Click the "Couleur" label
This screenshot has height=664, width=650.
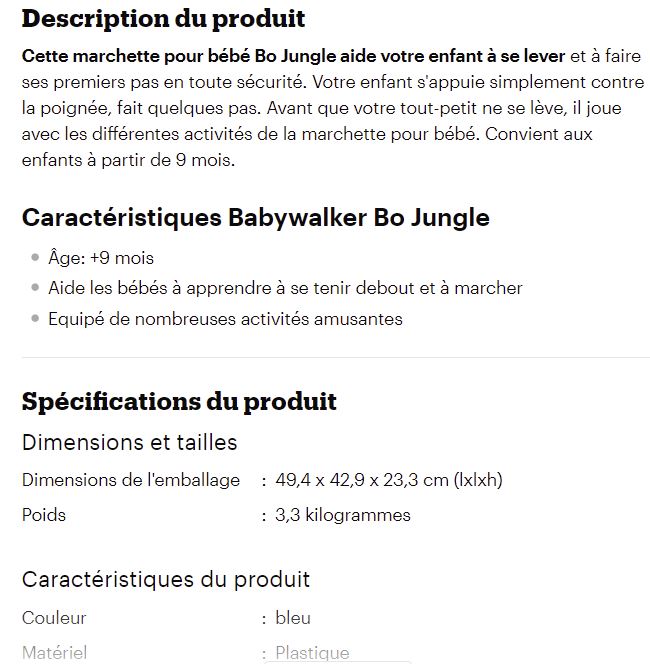coord(54,618)
